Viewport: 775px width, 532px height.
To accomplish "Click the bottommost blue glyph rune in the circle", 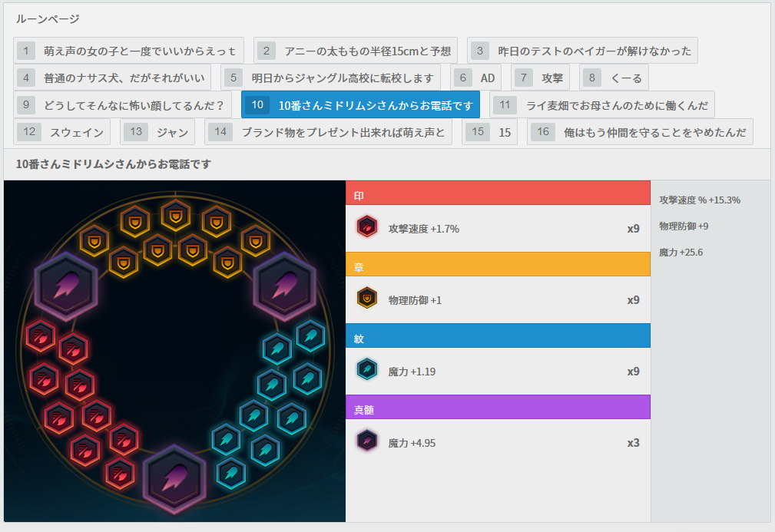I will [x=231, y=473].
